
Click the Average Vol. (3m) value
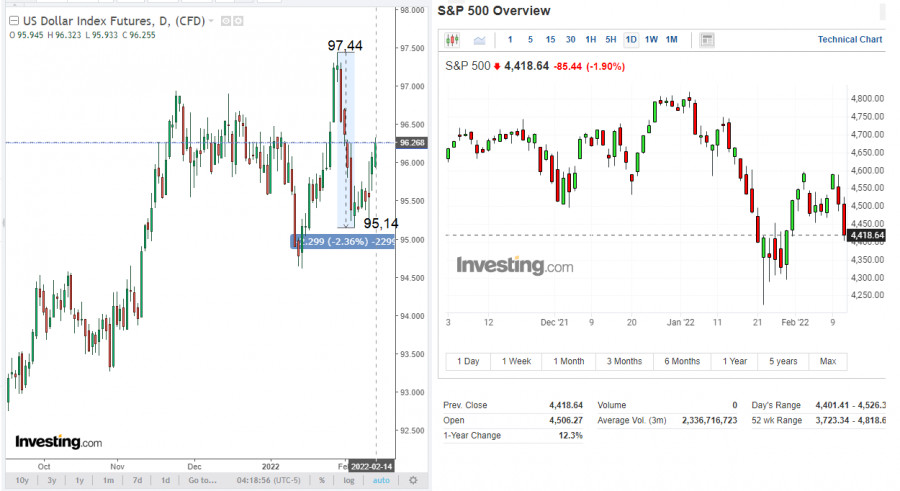[709, 420]
